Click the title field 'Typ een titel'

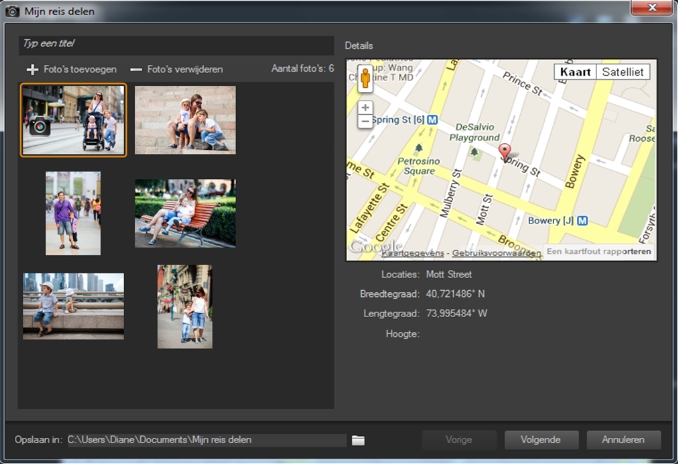pos(175,44)
